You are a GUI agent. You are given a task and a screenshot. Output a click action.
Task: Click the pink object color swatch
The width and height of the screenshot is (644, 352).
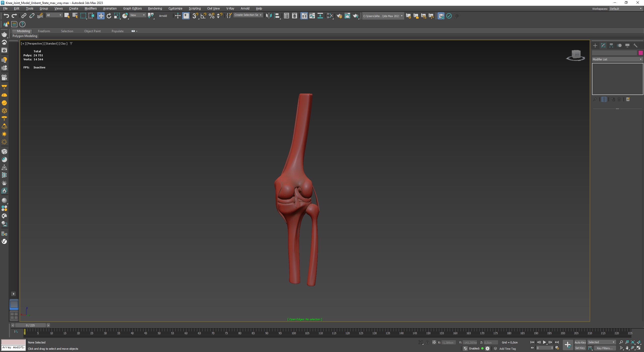click(x=640, y=53)
